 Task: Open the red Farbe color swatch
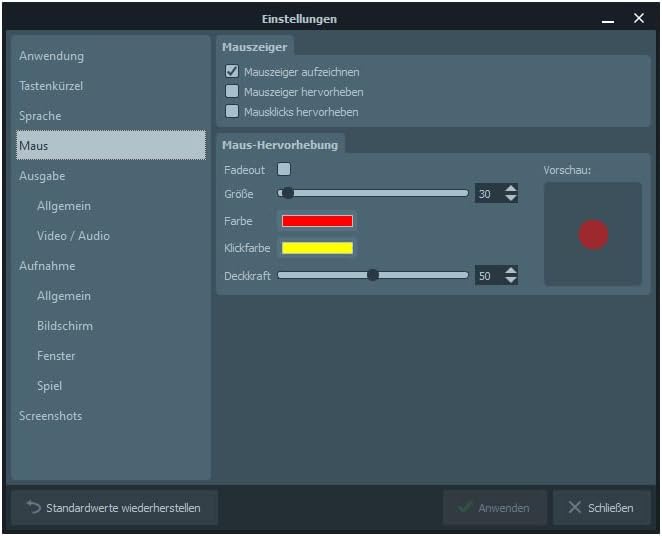pos(317,221)
